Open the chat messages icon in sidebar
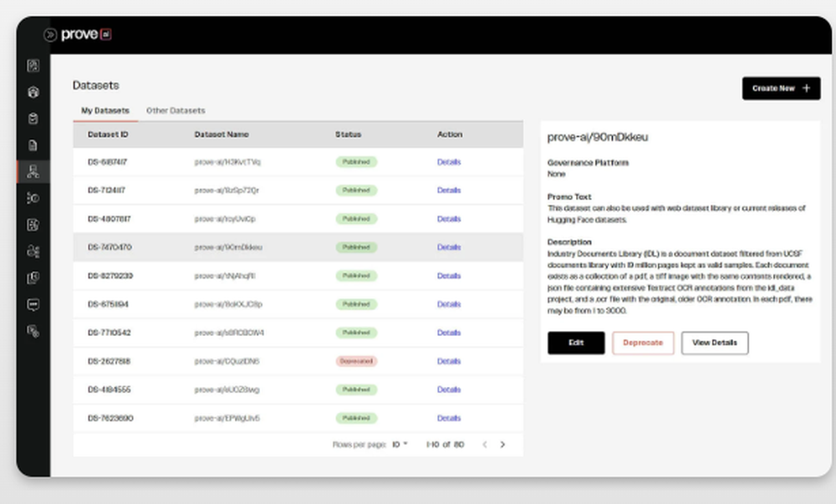The width and height of the screenshot is (836, 504). 33,304
